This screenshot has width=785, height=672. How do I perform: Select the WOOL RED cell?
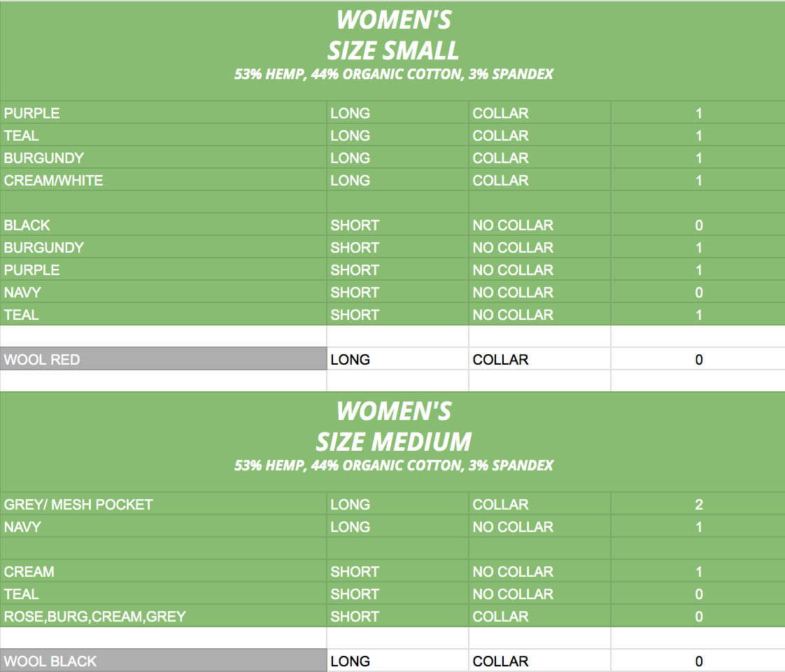pos(163,359)
